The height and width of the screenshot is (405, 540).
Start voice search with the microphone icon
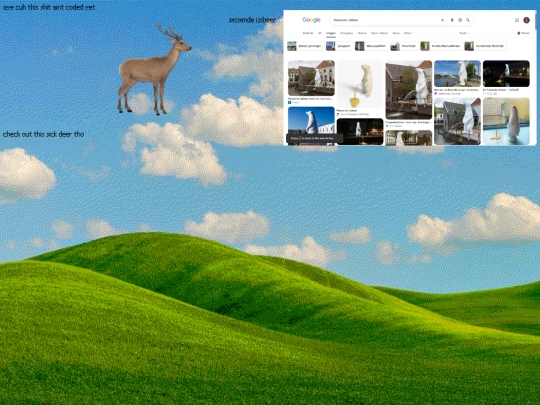[x=452, y=20]
